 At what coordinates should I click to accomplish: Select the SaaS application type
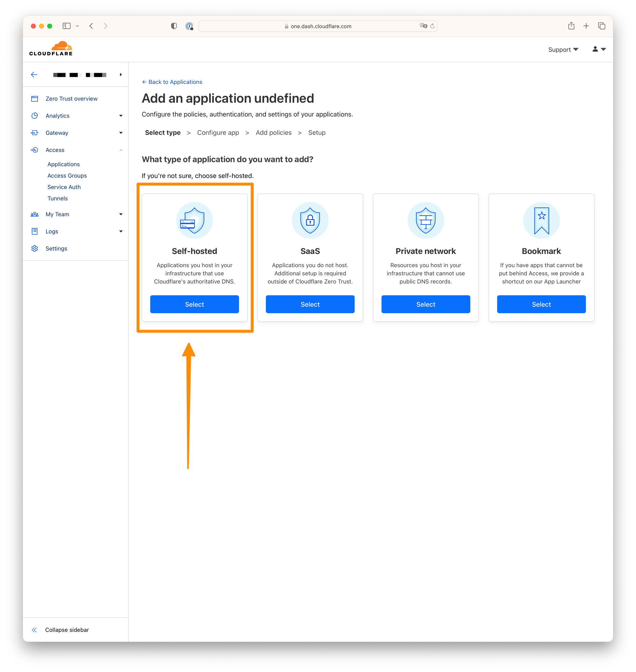pyautogui.click(x=310, y=304)
